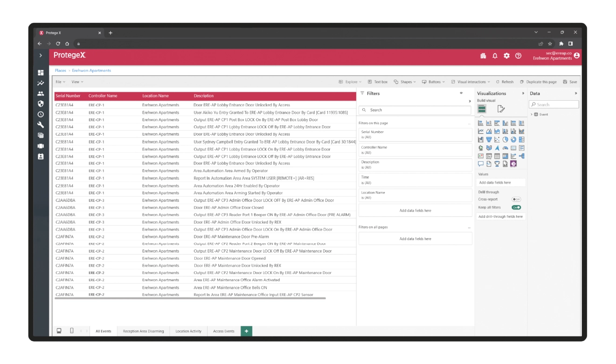Collapse the Filters pane arrow

tap(470, 101)
